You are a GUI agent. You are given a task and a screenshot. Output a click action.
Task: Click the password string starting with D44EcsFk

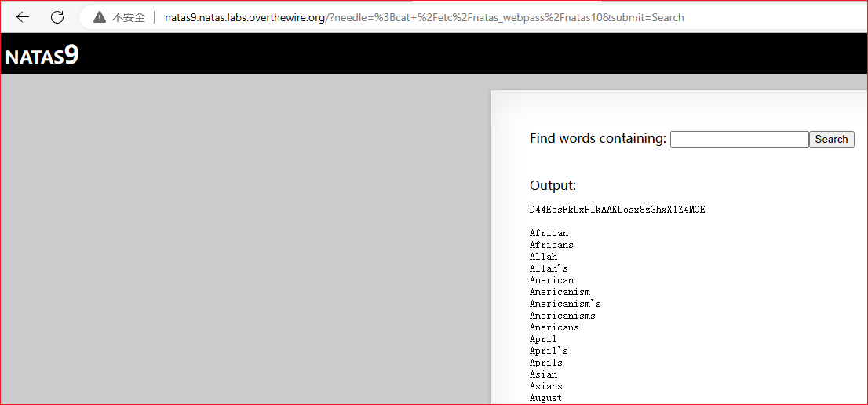pos(617,210)
